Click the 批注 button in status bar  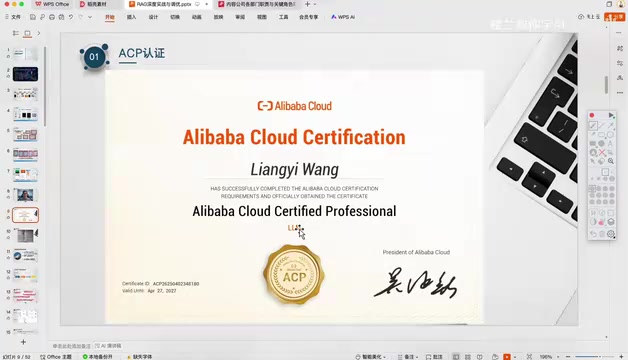(434, 356)
